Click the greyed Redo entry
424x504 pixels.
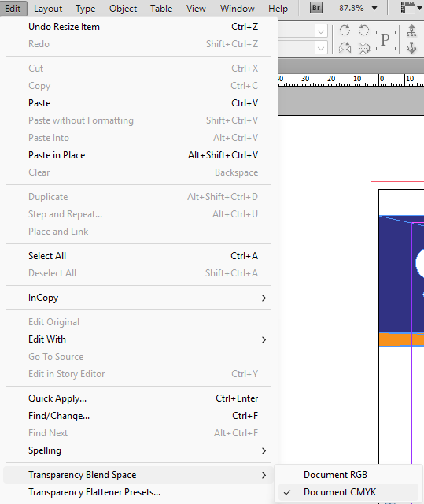pos(138,44)
